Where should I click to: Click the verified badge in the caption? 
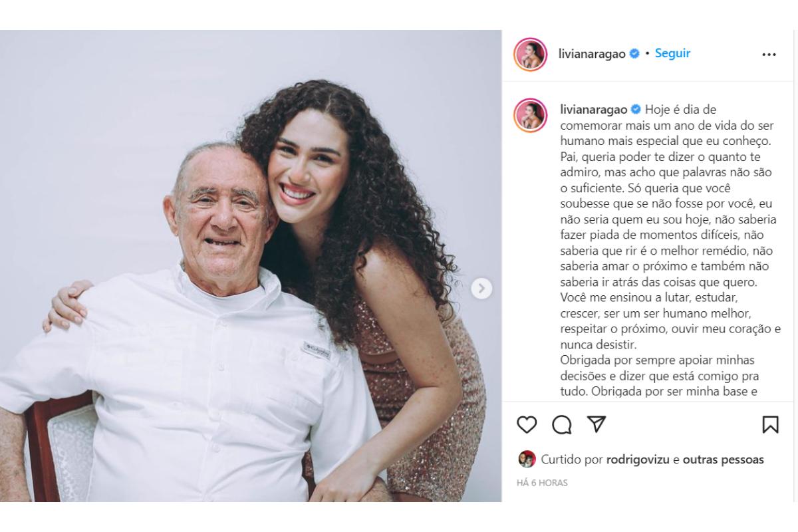tap(634, 109)
